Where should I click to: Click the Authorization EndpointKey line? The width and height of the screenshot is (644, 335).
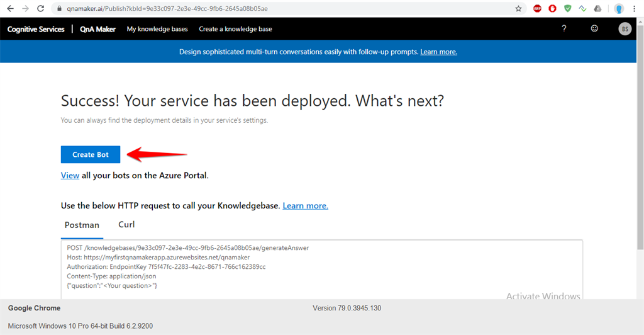point(166,267)
